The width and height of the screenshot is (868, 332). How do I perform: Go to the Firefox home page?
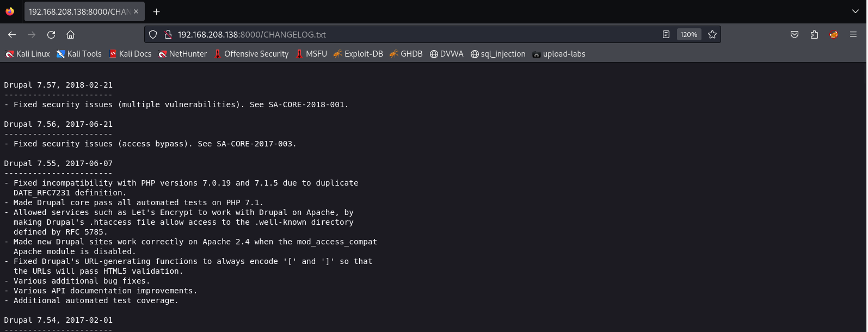coord(70,34)
